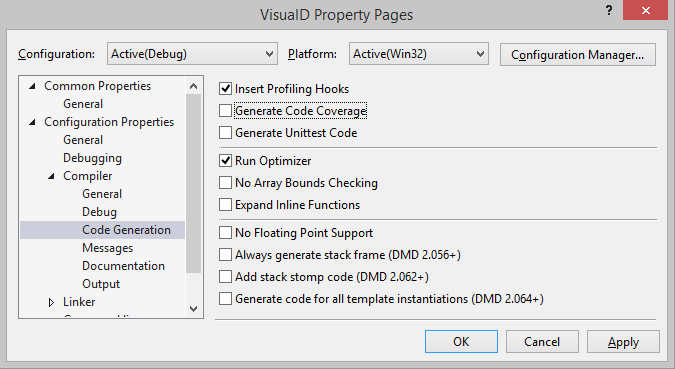
Task: Select the Messages page
Action: click(108, 248)
